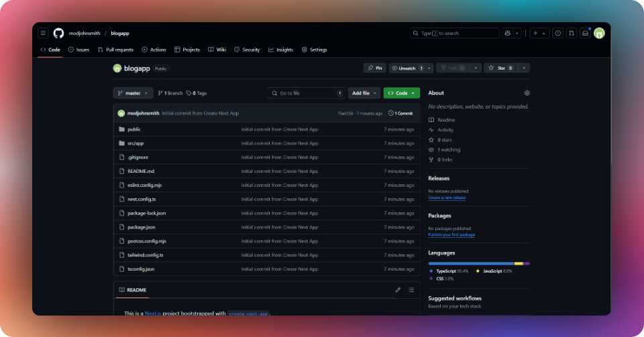Focus the Type / to search field

click(x=455, y=33)
